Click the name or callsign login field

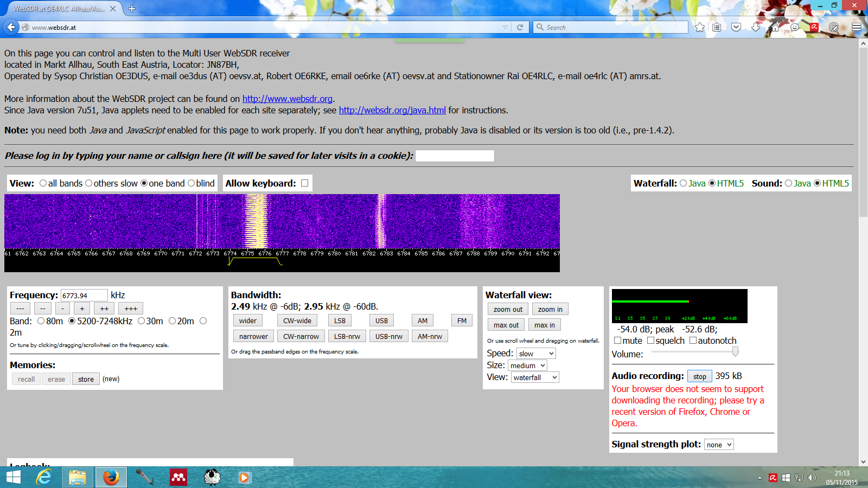(455, 156)
